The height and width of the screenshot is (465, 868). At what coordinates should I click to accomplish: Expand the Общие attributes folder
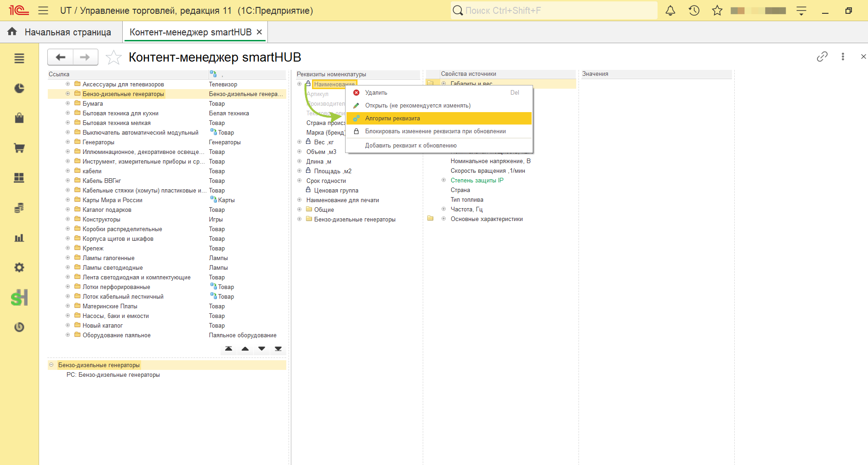[299, 210]
